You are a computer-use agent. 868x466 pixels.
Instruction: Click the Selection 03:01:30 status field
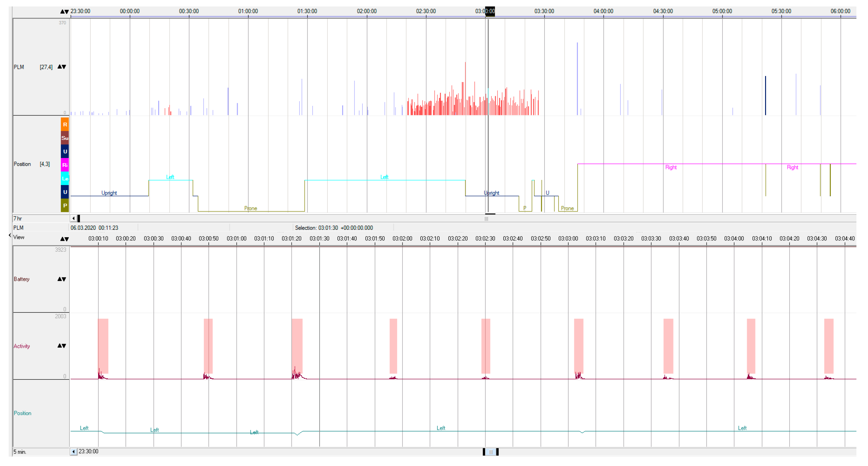(333, 228)
